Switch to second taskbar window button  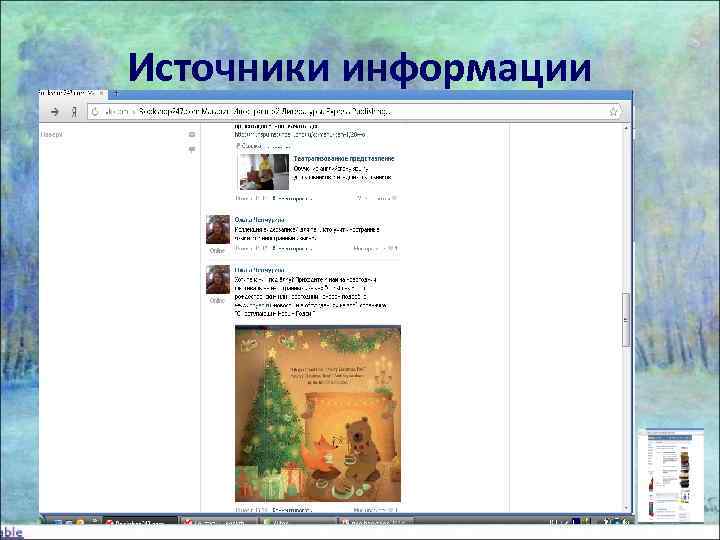point(219,522)
